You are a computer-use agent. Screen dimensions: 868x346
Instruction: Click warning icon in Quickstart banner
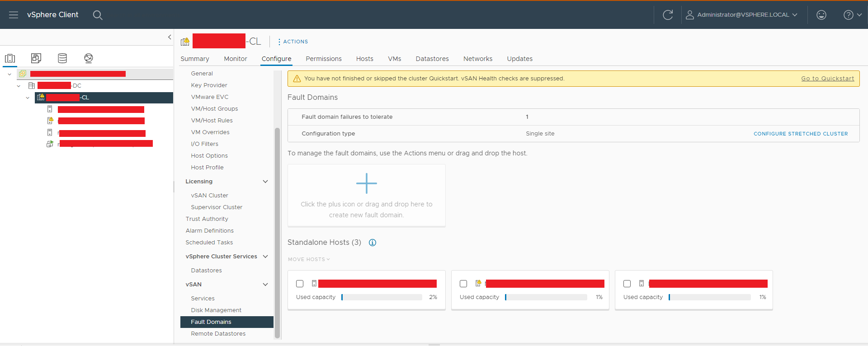pyautogui.click(x=297, y=79)
